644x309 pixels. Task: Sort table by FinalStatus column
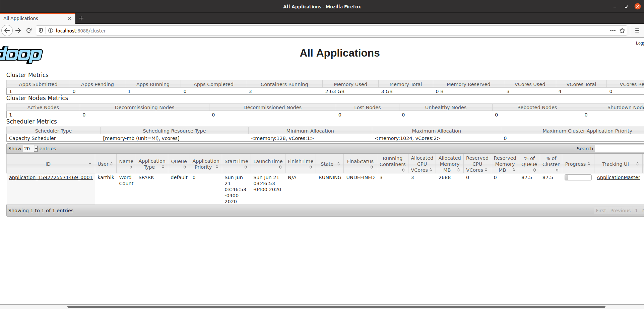(x=360, y=164)
